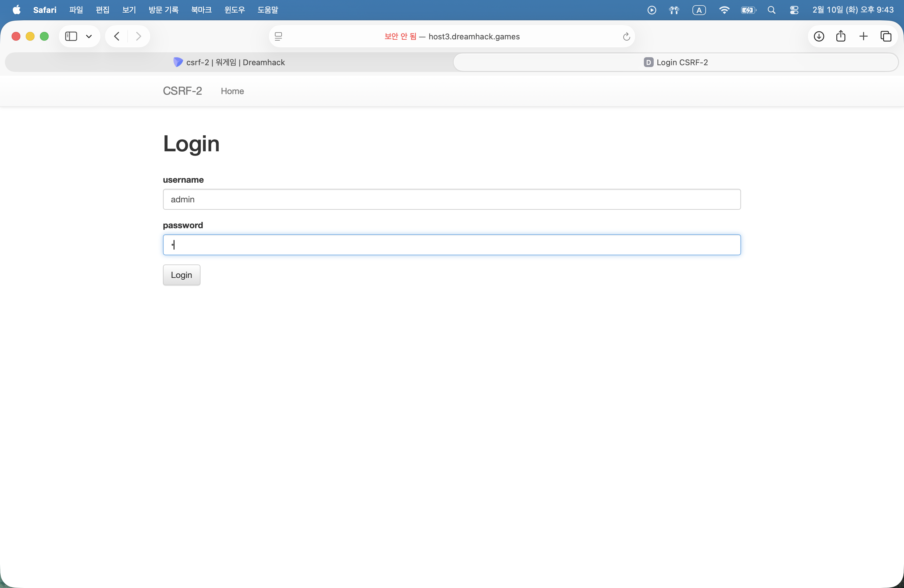Reload the page with the refresh icon
Image resolution: width=904 pixels, height=588 pixels.
[626, 37]
